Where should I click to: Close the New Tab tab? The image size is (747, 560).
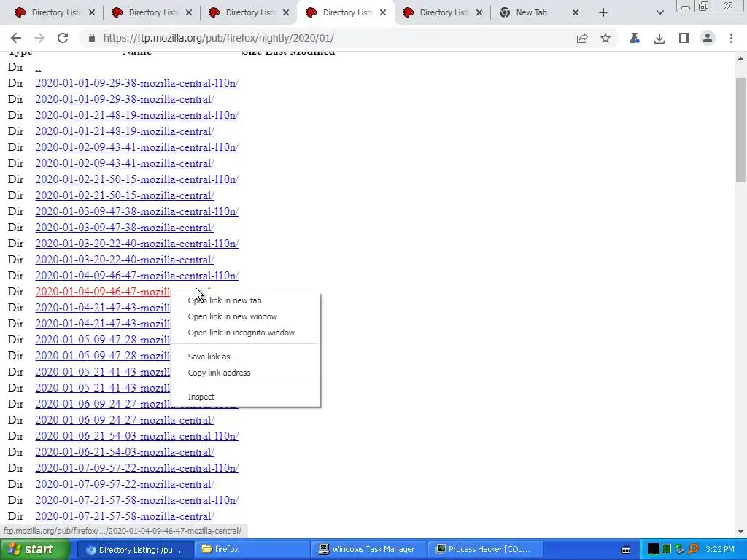tap(575, 13)
